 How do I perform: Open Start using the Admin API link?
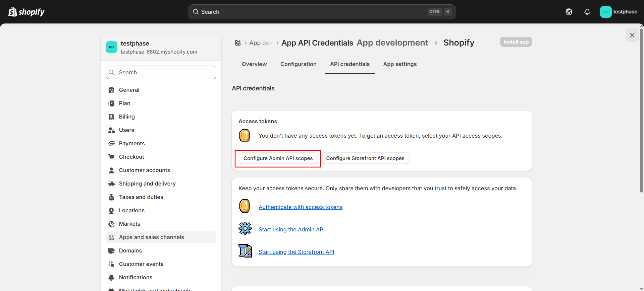(291, 229)
